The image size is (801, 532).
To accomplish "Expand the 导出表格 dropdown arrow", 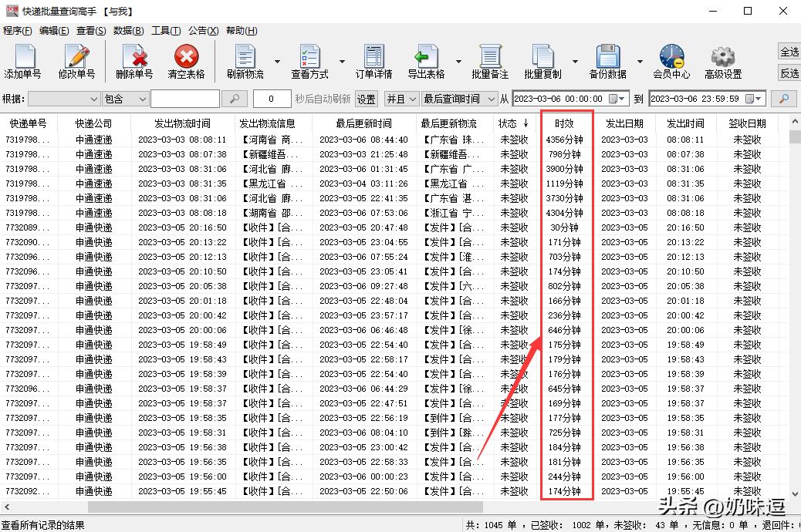I will [x=458, y=61].
